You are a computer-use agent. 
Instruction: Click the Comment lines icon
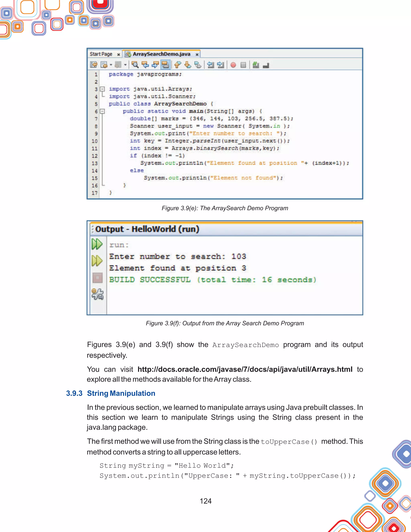pyautogui.click(x=256, y=65)
